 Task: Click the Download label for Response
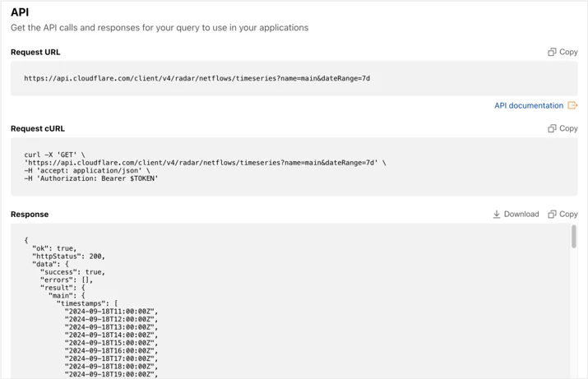coord(521,214)
